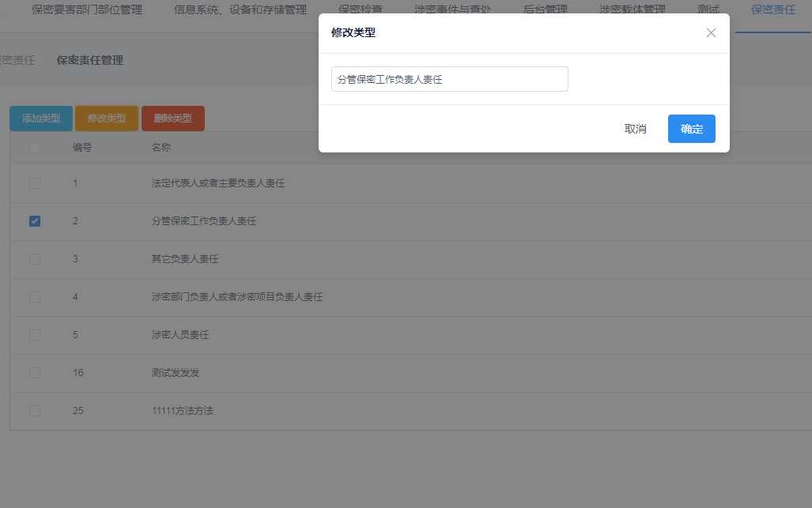Image resolution: width=812 pixels, height=508 pixels.
Task: Click the 添加类型 button
Action: tap(40, 118)
